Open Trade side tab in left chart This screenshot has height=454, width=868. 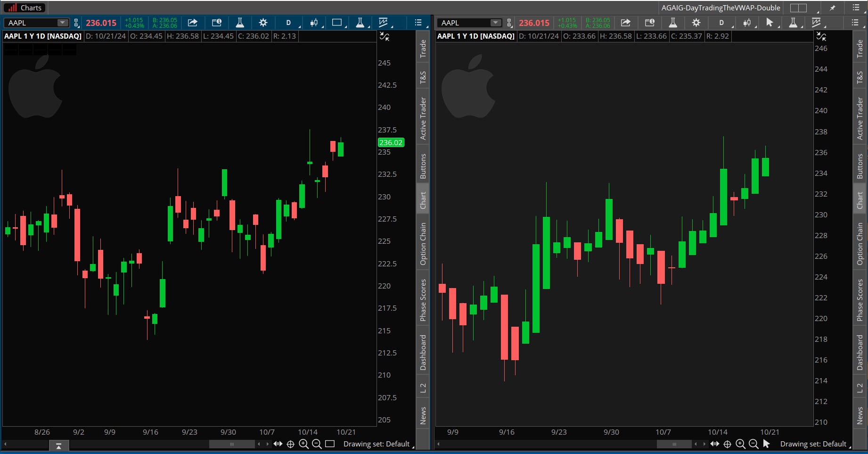click(423, 49)
